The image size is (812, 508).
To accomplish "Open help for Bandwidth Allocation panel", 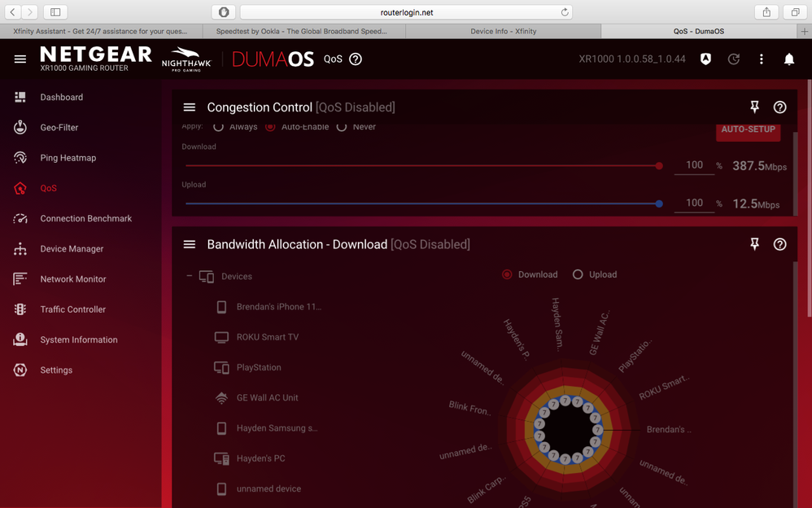I will click(779, 244).
